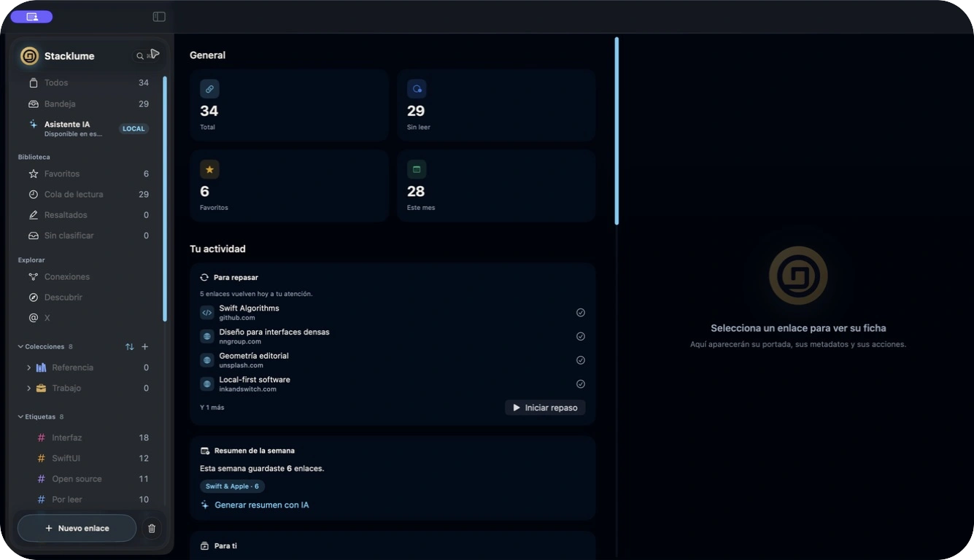Click the Para repasar refresh icon
Image resolution: width=974 pixels, height=560 pixels.
click(205, 278)
